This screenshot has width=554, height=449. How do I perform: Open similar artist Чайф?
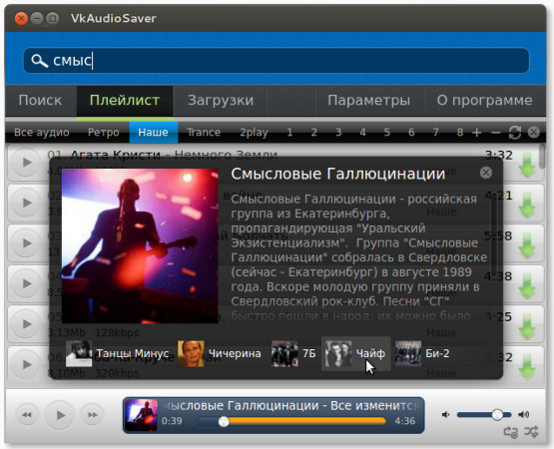coord(356,354)
